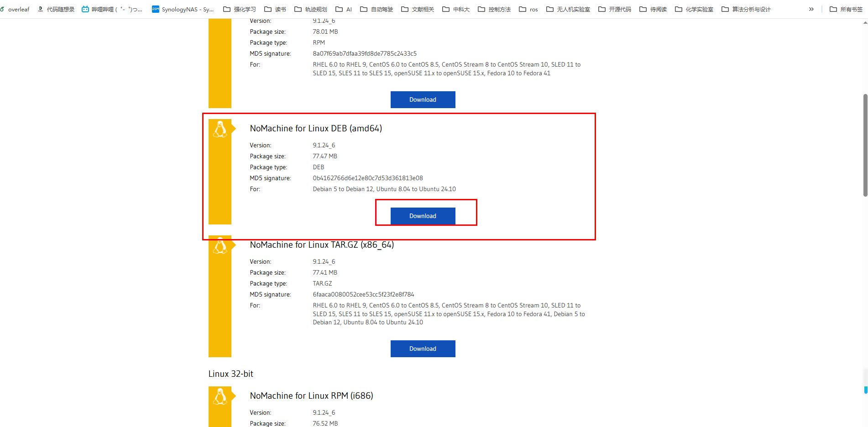Open the 读书 bookmark folder
Screen dimensions: 868x427
(275, 9)
